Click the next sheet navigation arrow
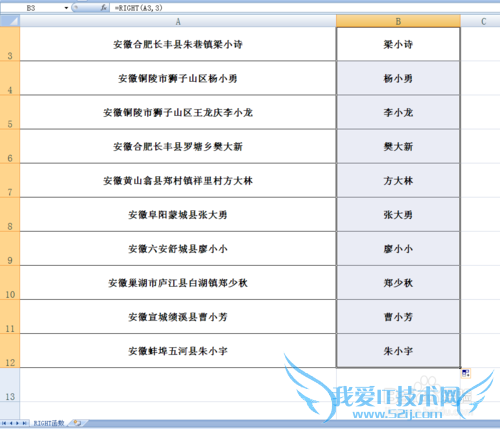 pyautogui.click(x=17, y=423)
